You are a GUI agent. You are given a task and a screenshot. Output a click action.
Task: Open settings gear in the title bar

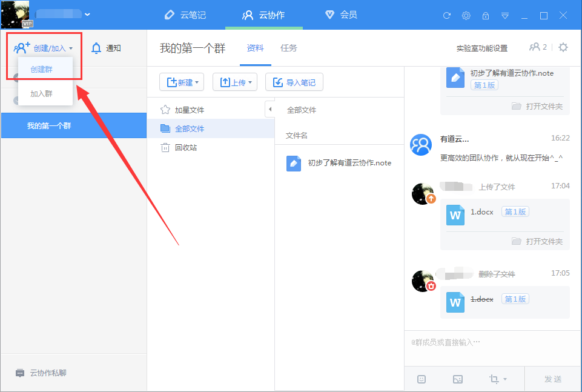[466, 16]
